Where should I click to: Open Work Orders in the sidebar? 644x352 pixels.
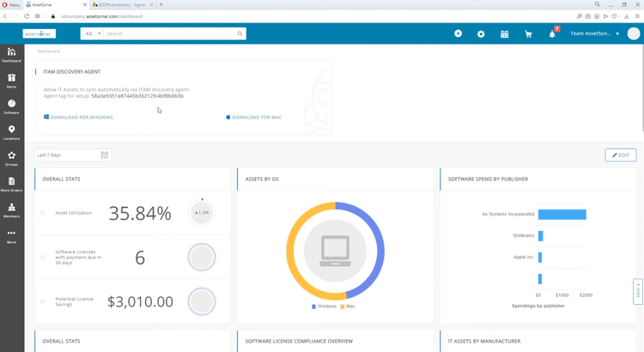[x=11, y=184]
